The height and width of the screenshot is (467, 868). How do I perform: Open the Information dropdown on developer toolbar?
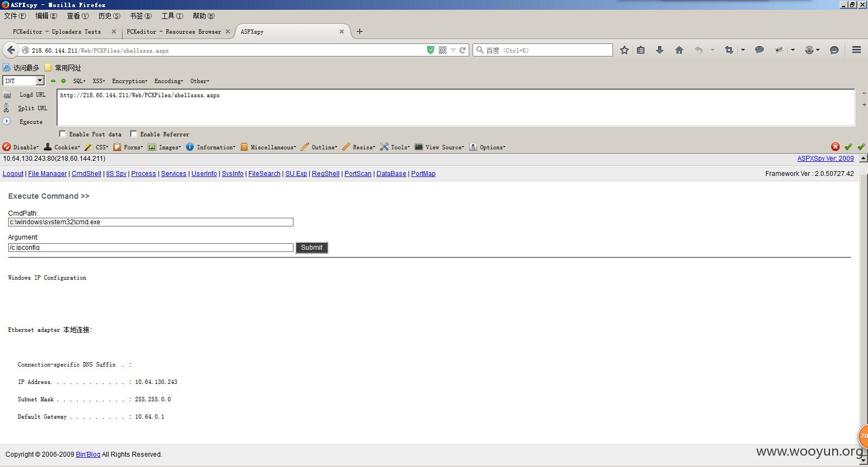click(x=211, y=147)
